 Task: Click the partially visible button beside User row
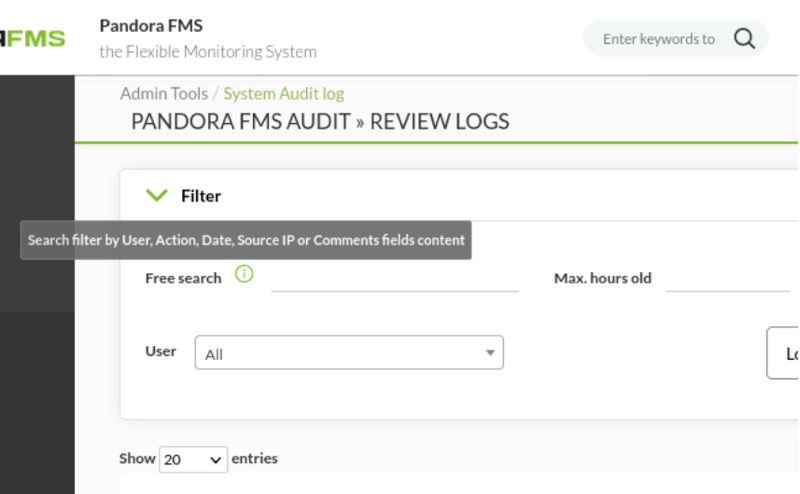[x=783, y=353]
